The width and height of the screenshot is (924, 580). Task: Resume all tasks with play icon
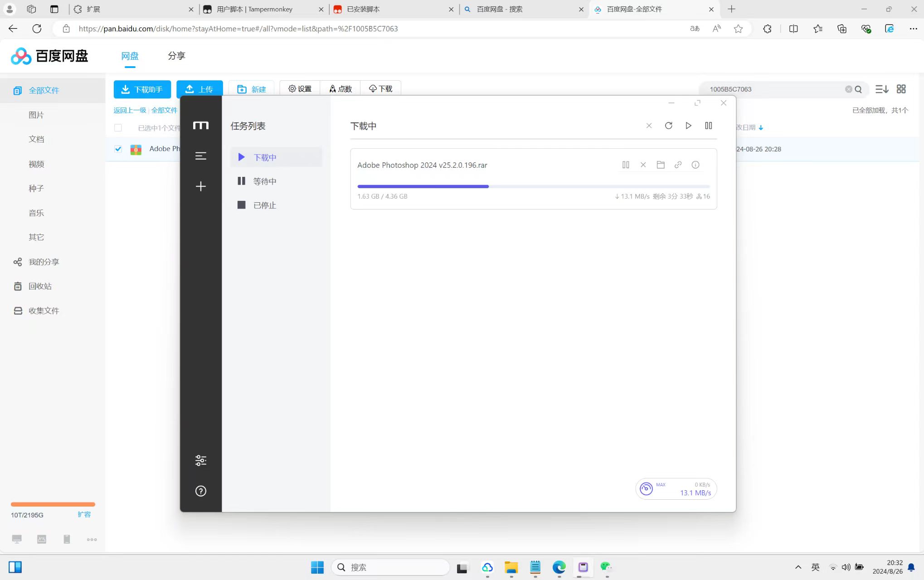click(x=688, y=126)
